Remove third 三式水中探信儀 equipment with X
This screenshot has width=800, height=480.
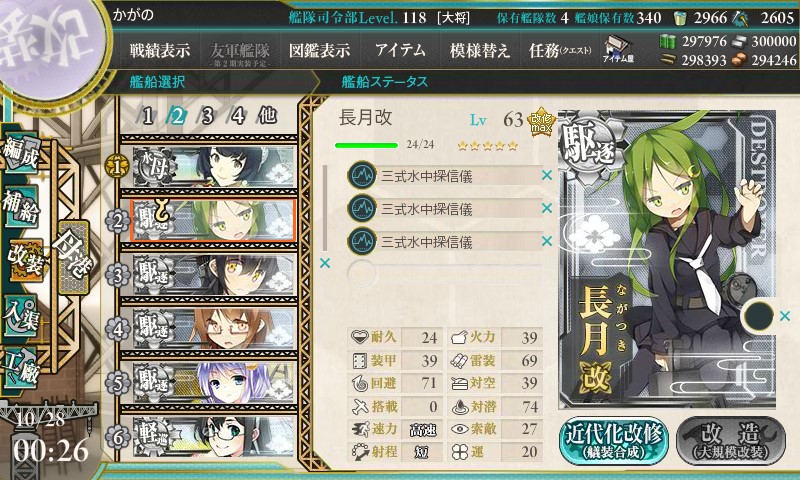click(x=547, y=241)
